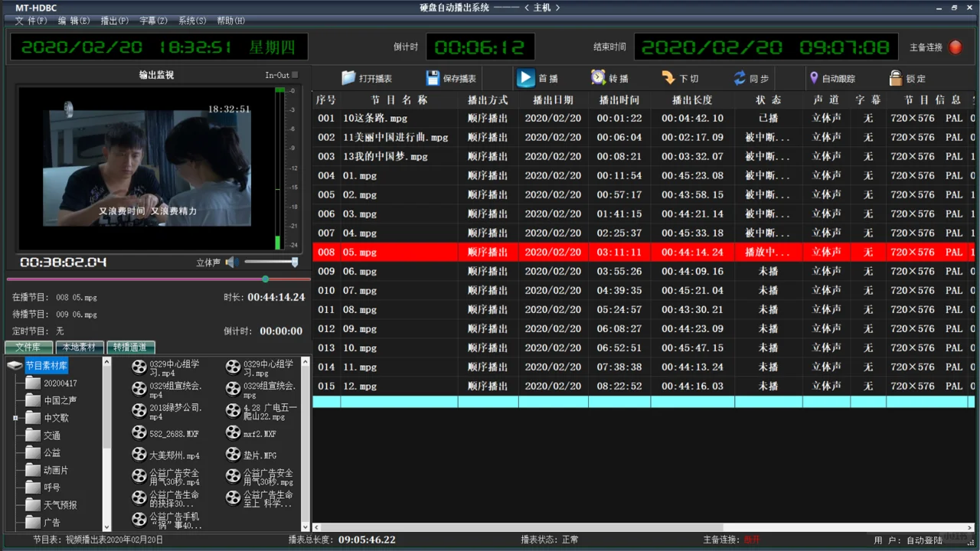
Task: Open a playlist with 打开播表
Action: [x=367, y=78]
